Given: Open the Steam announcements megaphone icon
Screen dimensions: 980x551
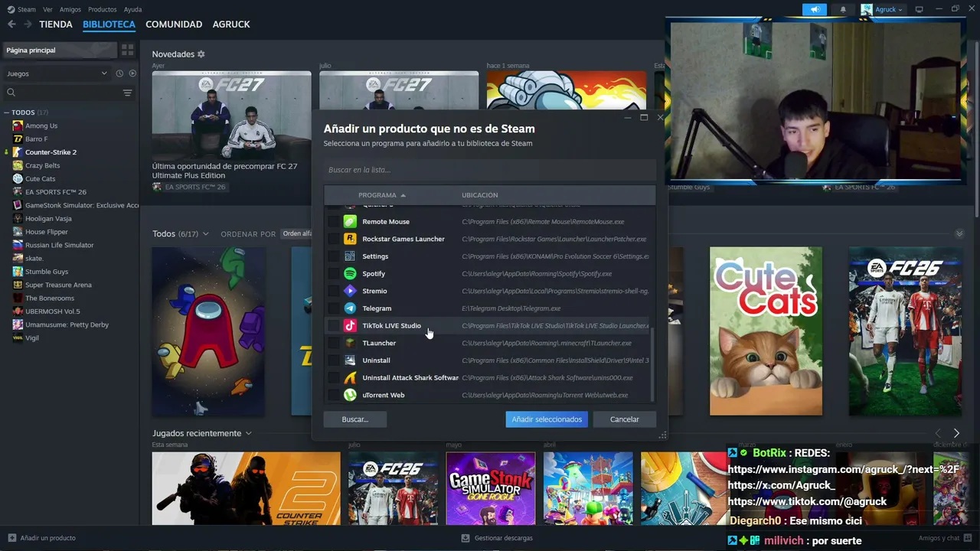Looking at the screenshot, I should click(815, 9).
